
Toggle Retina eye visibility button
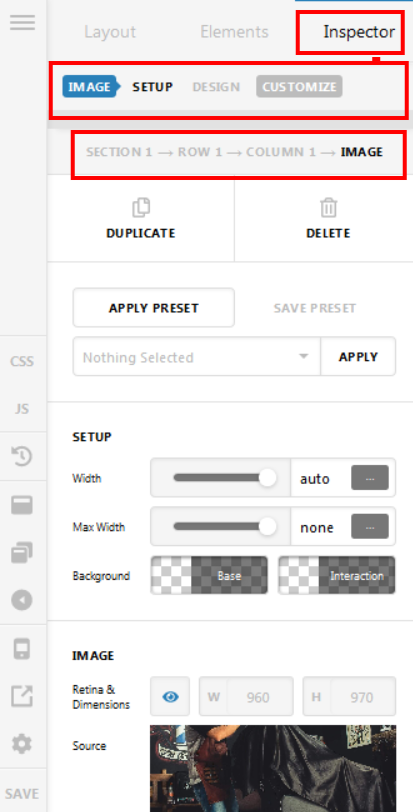170,697
